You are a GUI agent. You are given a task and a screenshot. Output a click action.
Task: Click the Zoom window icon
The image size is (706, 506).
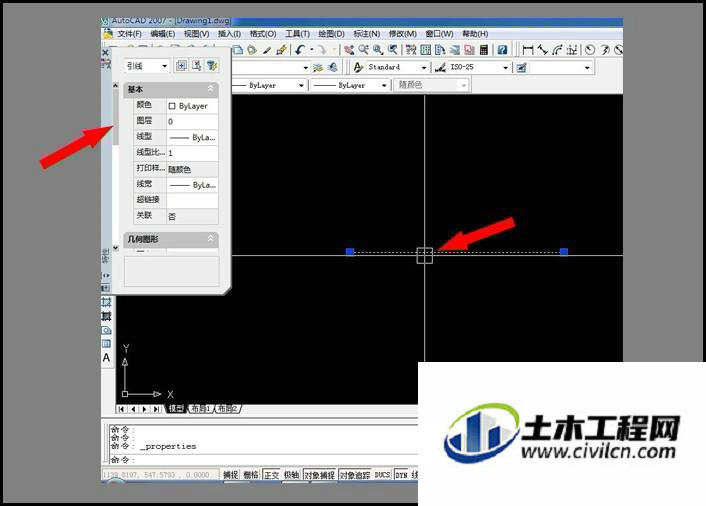click(x=378, y=50)
